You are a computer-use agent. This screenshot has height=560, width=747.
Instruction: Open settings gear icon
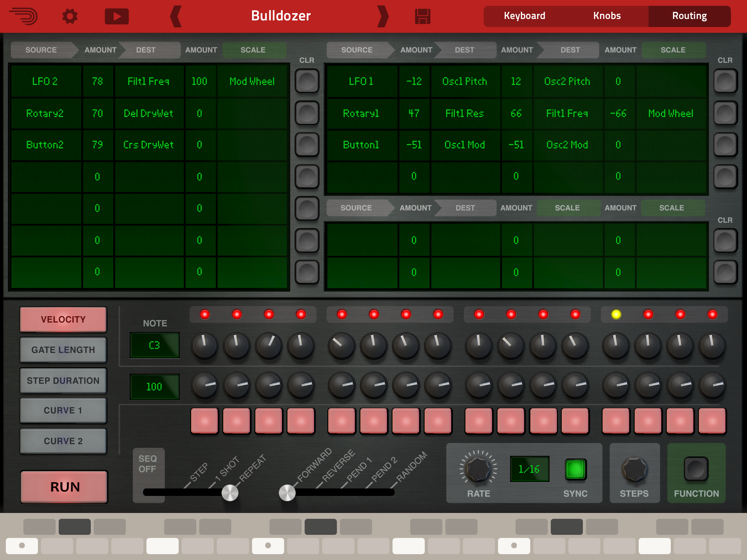tap(70, 16)
